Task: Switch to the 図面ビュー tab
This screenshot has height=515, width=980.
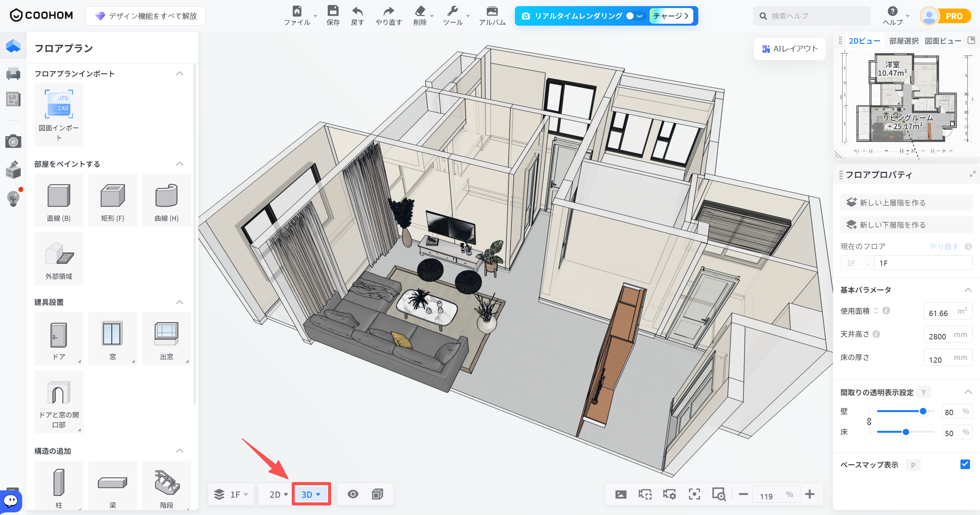Action: [x=943, y=41]
